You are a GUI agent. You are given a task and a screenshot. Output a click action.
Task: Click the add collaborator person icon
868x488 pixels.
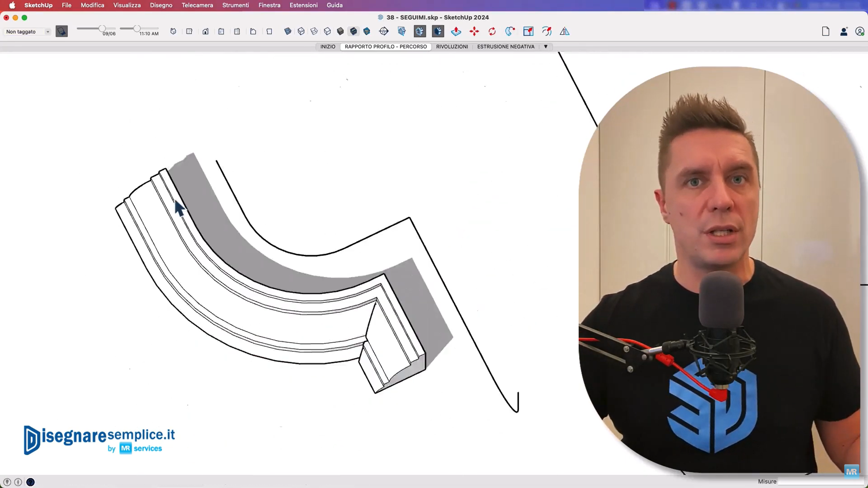click(x=844, y=32)
